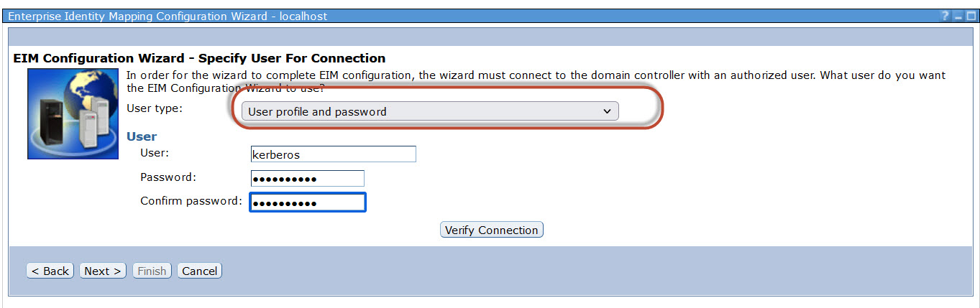Click the Specify User For Connection heading
The width and height of the screenshot is (980, 308).
point(199,58)
